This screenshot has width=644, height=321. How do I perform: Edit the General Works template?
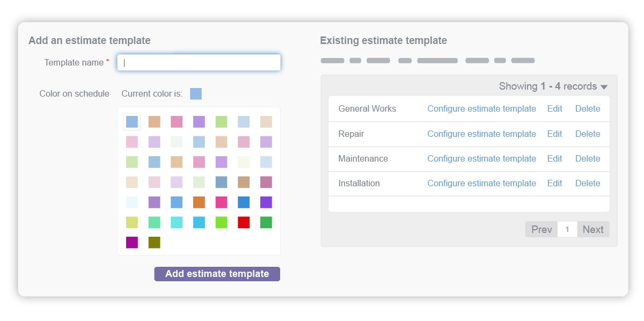[x=554, y=108]
